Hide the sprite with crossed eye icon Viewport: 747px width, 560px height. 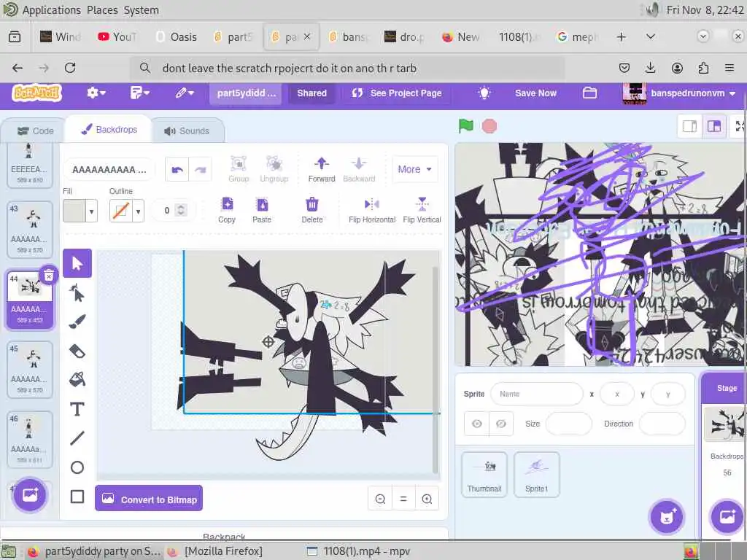pos(501,424)
